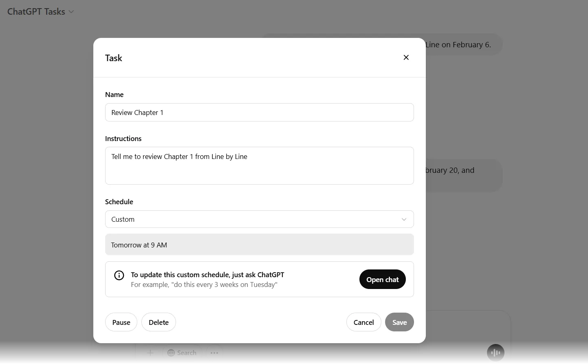Pause this task
This screenshot has height=364, width=588.
point(121,322)
